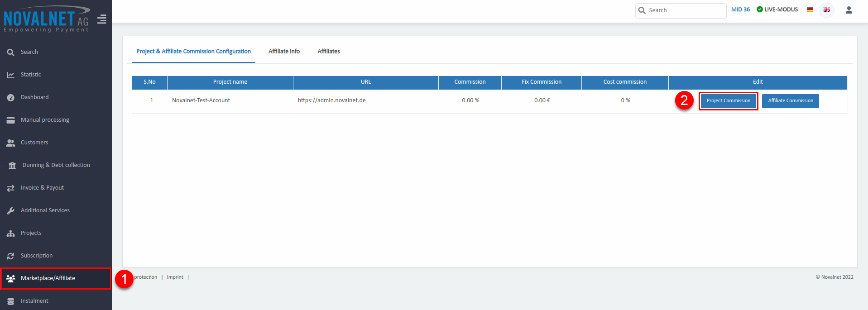Collapse sidebar using hamburger menu icon

click(102, 19)
